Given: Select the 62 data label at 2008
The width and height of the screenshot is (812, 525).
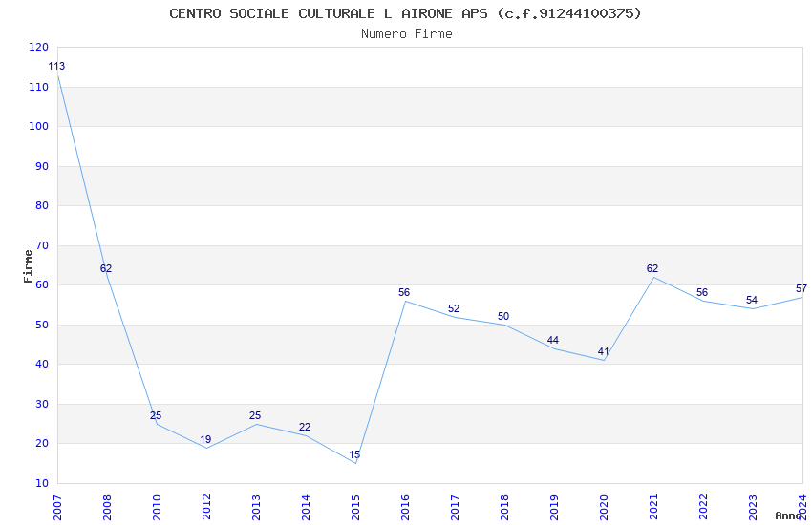Looking at the screenshot, I should (x=106, y=268).
